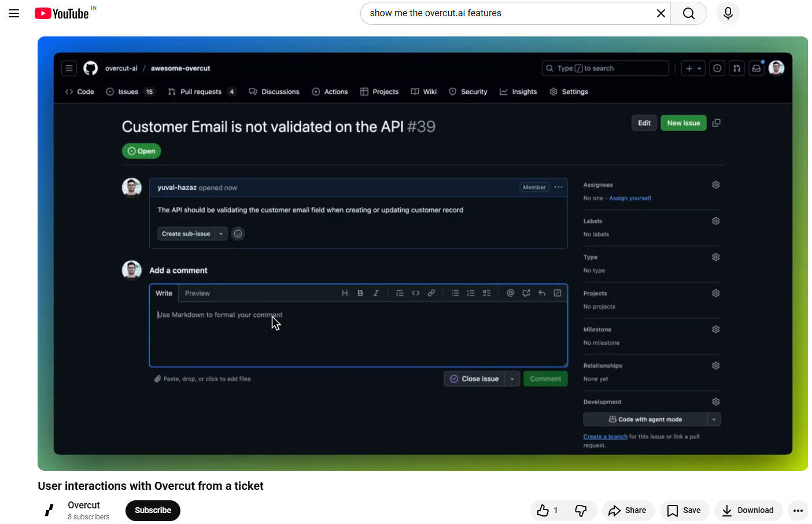This screenshot has height=524, width=812.
Task: Open the GitHub create new plus dropdown
Action: pyautogui.click(x=693, y=68)
